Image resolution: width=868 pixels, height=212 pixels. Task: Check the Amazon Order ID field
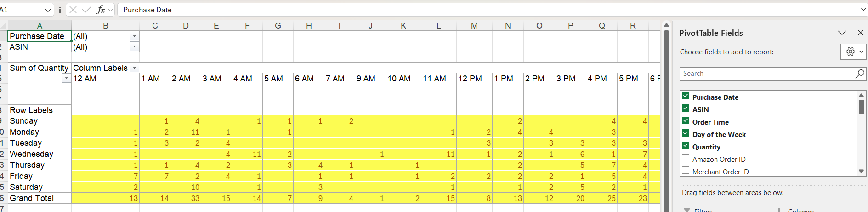click(x=686, y=158)
